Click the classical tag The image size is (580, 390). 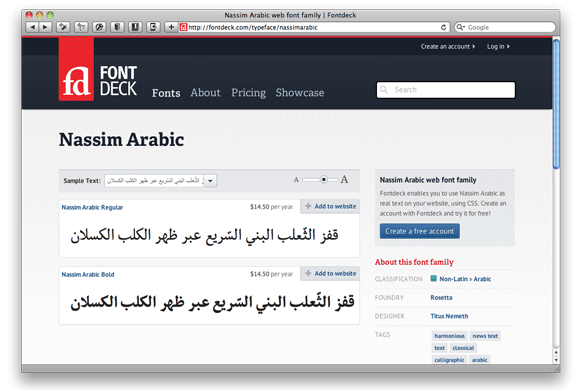463,348
